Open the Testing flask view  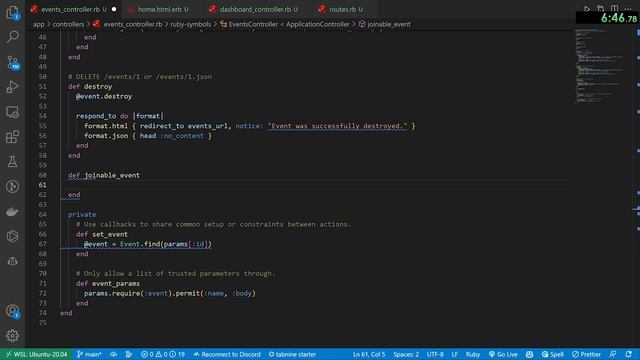point(13,162)
